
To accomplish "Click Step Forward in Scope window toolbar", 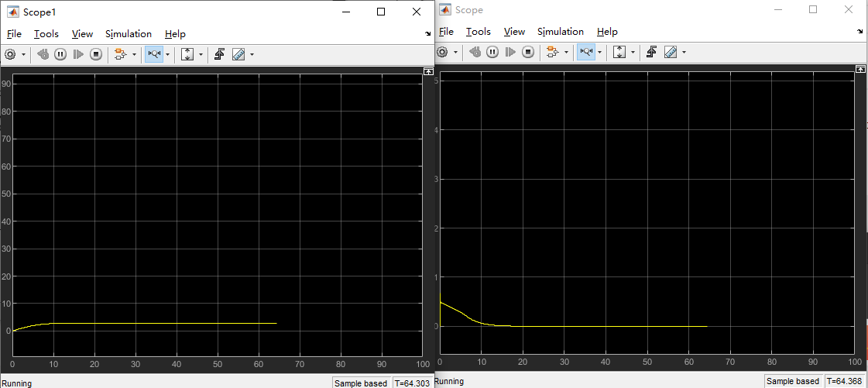I will (x=509, y=52).
